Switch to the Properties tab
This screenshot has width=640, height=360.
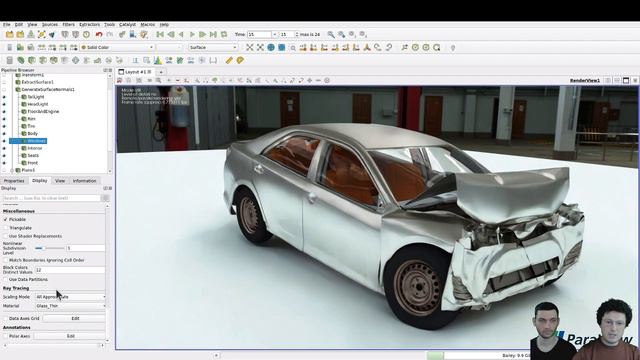click(x=14, y=181)
